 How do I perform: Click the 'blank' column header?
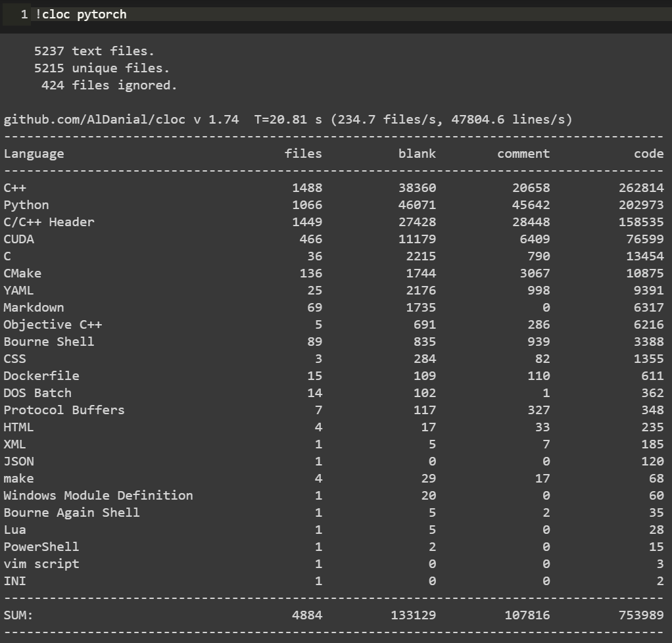tap(417, 154)
